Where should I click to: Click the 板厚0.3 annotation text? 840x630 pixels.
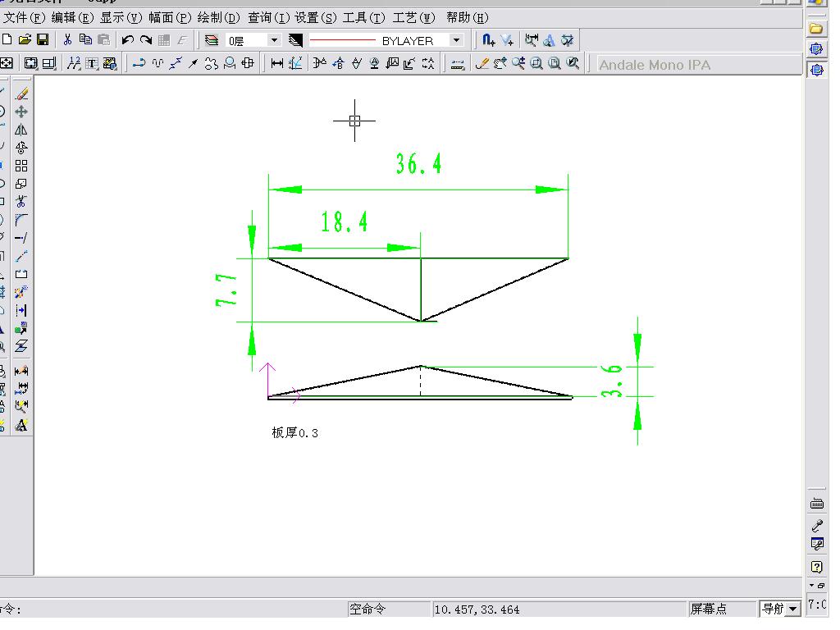pos(294,433)
